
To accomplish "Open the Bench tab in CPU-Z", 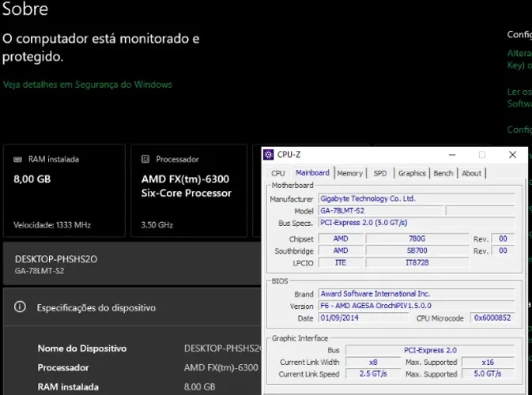I will pos(443,173).
